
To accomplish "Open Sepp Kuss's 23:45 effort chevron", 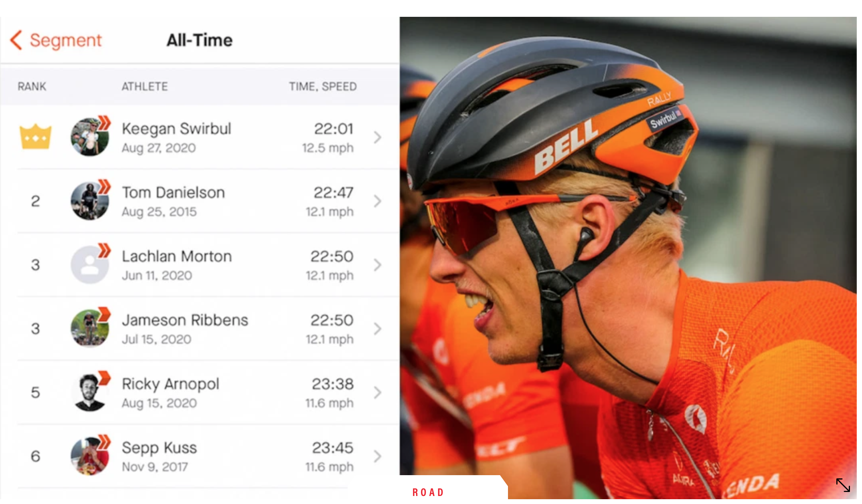I will (x=377, y=456).
